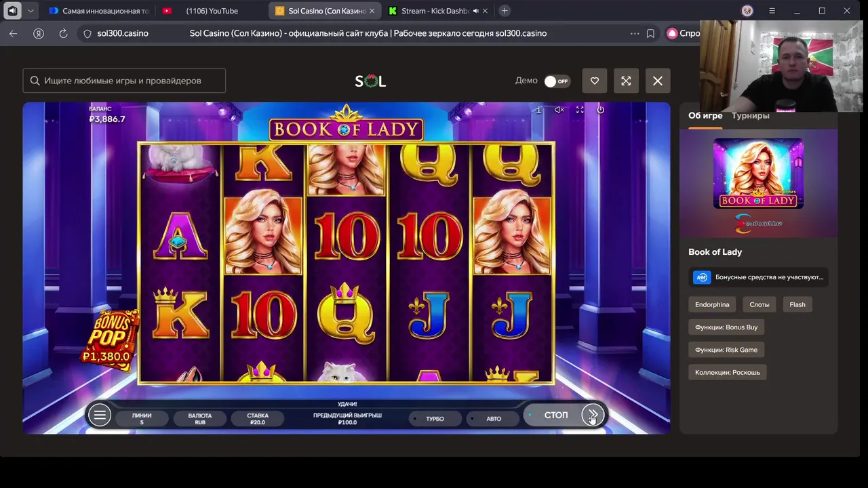The width and height of the screenshot is (868, 488).
Task: Click the browser sidebar speaker icon
Action: click(12, 11)
